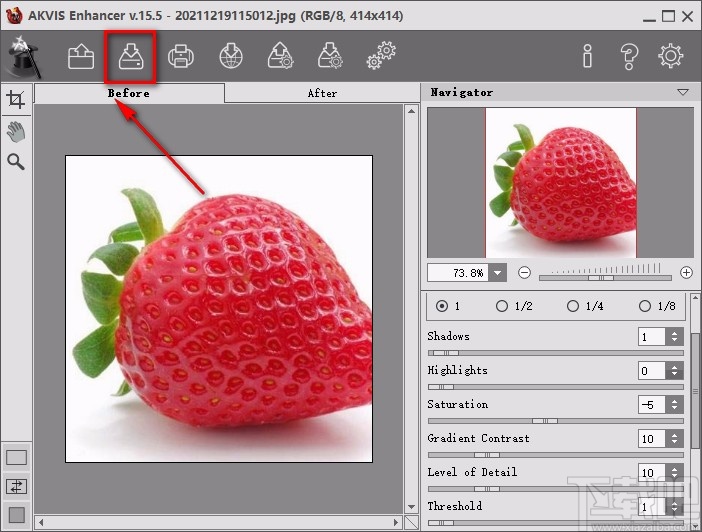This screenshot has width=702, height=532.
Task: Open Help via question mark icon
Action: 629,56
